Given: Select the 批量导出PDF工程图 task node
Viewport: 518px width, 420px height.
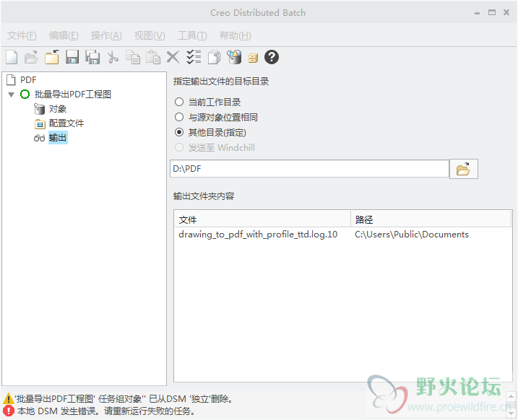Looking at the screenshot, I should point(73,95).
